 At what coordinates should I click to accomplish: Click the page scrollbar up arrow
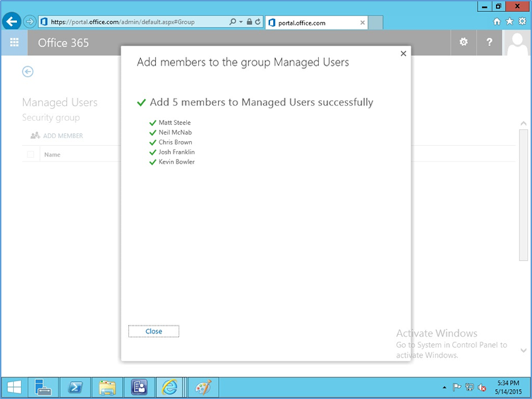523,124
